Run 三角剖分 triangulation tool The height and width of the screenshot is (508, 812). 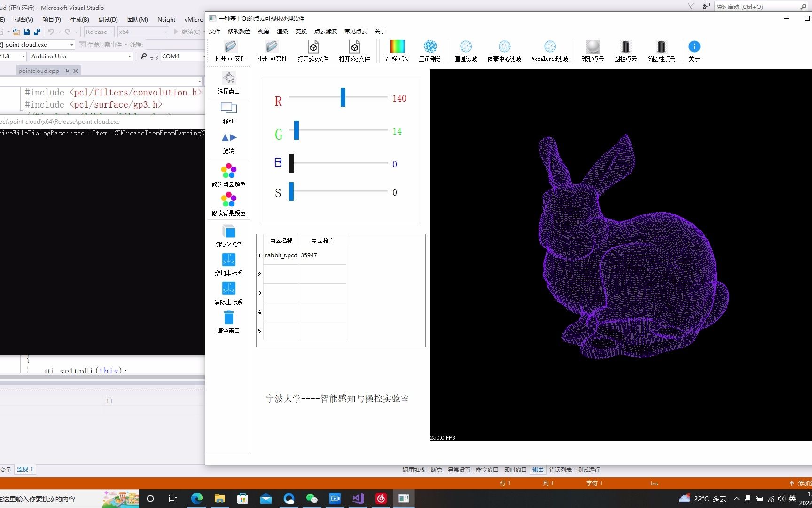click(x=430, y=51)
